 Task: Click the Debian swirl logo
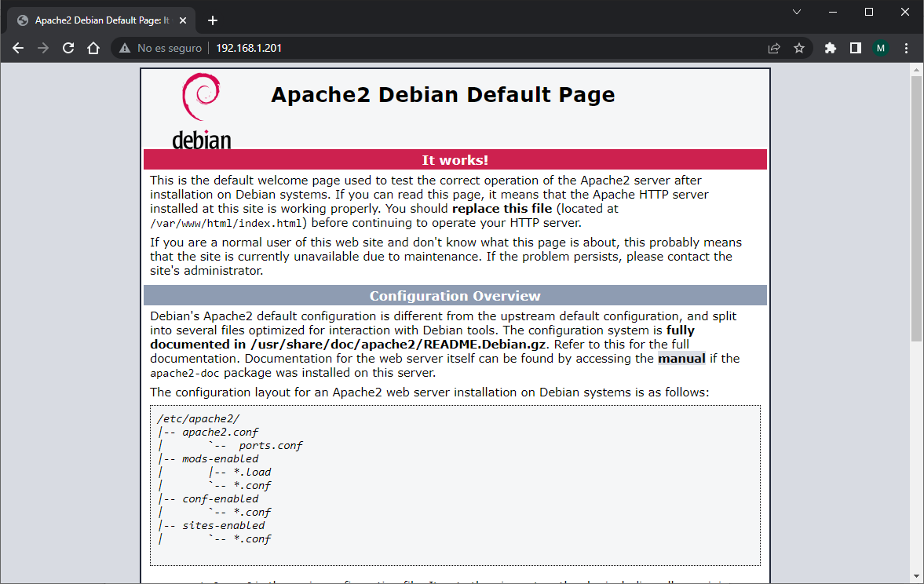tap(201, 111)
